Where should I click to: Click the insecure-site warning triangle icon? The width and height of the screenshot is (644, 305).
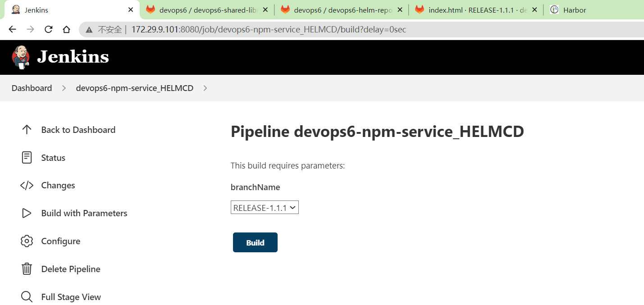pyautogui.click(x=89, y=30)
